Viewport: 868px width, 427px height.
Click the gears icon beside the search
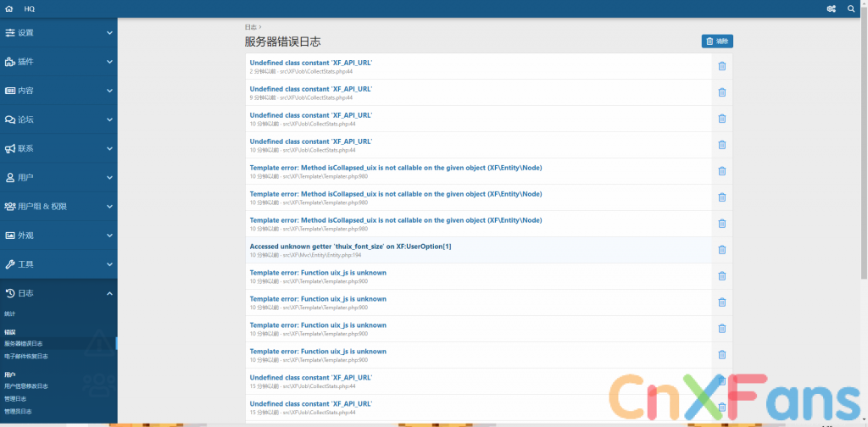click(831, 8)
